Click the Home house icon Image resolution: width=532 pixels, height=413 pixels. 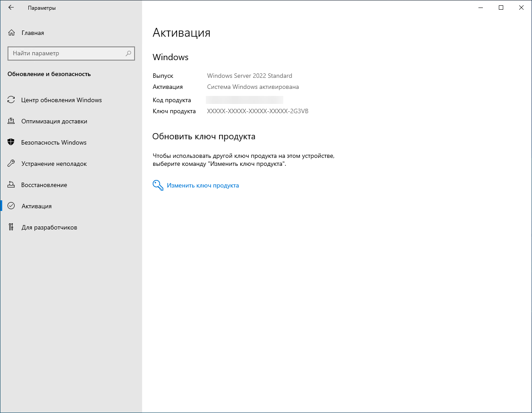click(12, 33)
